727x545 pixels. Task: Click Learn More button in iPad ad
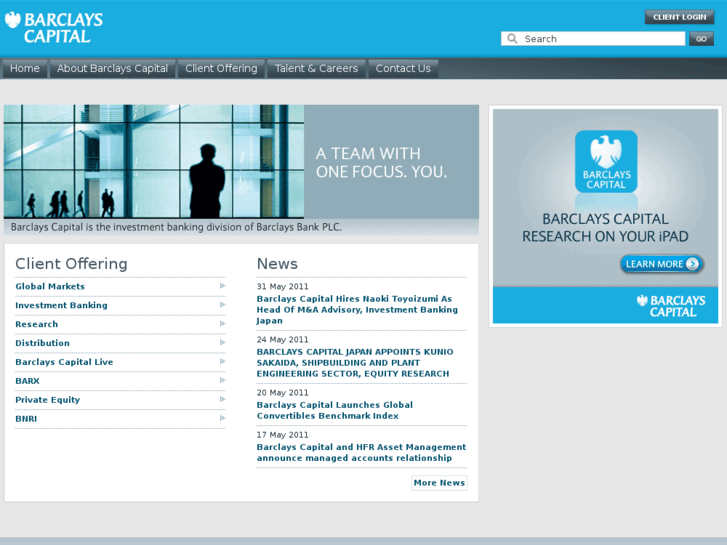pyautogui.click(x=662, y=264)
